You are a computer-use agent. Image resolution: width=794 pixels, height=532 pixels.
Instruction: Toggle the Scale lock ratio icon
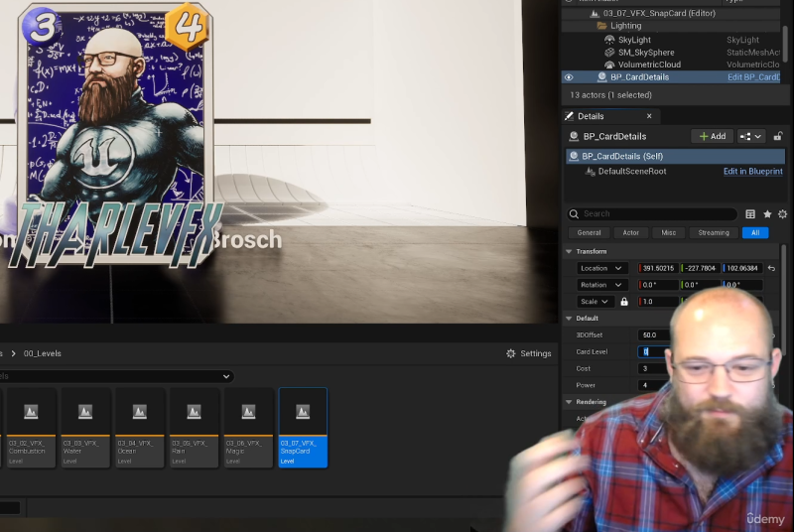[624, 302]
